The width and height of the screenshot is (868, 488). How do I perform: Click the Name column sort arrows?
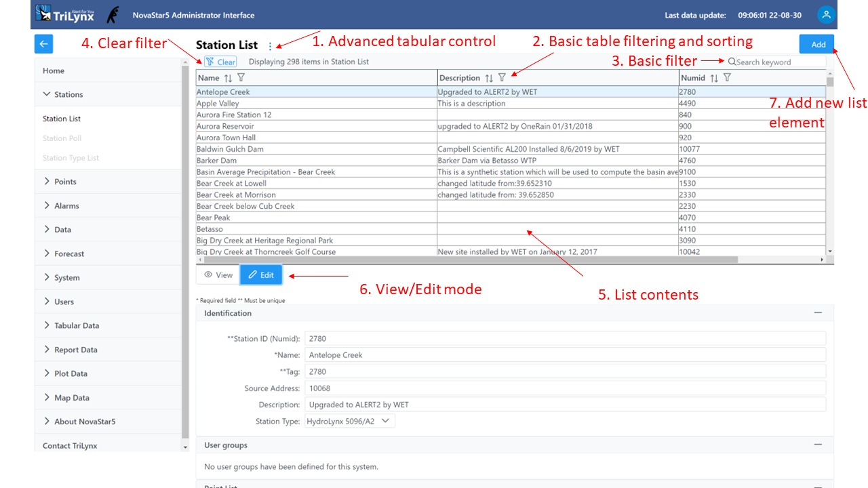click(x=228, y=78)
